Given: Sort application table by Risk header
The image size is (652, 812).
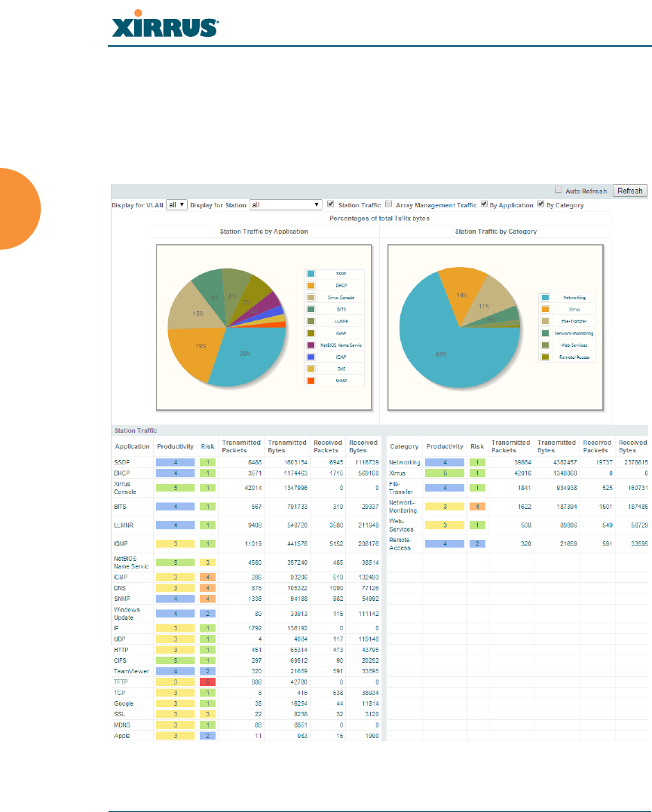Looking at the screenshot, I should click(x=208, y=446).
